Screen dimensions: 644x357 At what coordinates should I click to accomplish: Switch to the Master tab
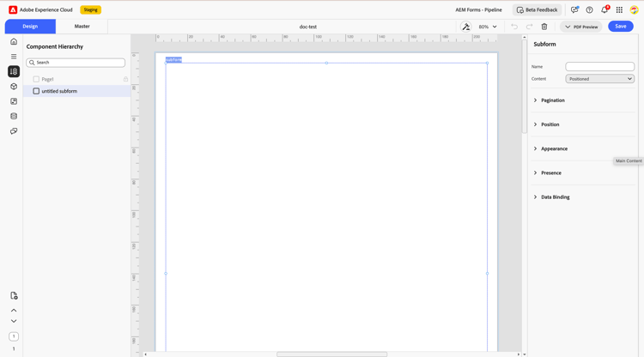click(x=82, y=27)
